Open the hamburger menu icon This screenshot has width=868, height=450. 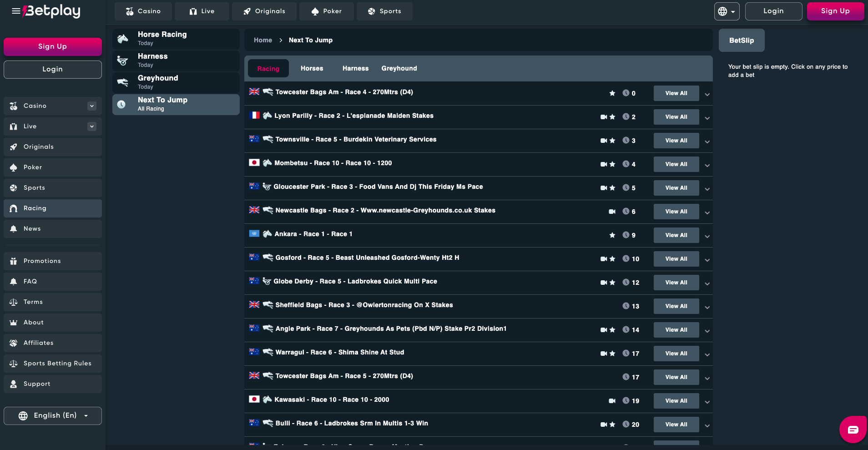16,11
